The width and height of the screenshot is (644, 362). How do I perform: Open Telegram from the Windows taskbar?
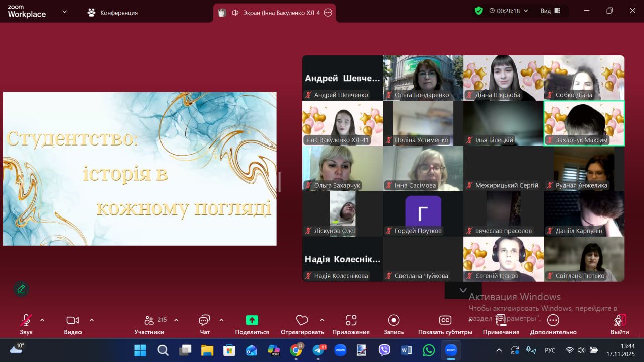[318, 350]
